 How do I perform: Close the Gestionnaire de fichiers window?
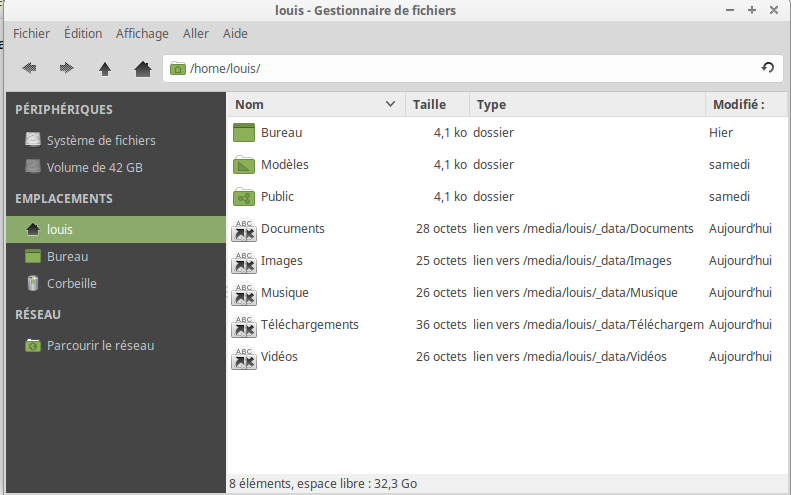pyautogui.click(x=774, y=10)
